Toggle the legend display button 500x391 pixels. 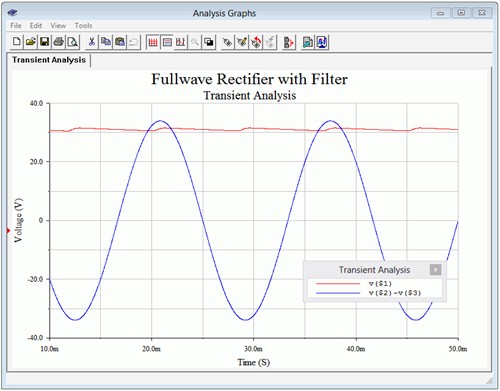167,42
